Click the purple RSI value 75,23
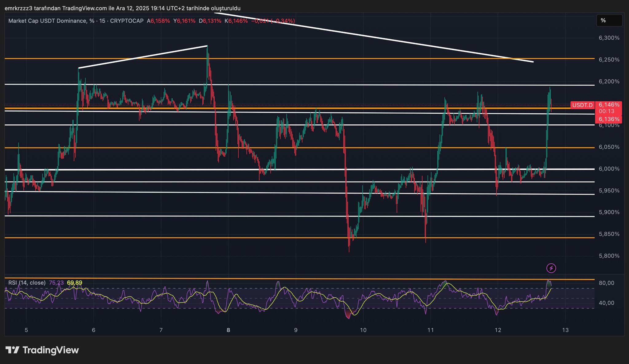The image size is (629, 364). point(56,283)
